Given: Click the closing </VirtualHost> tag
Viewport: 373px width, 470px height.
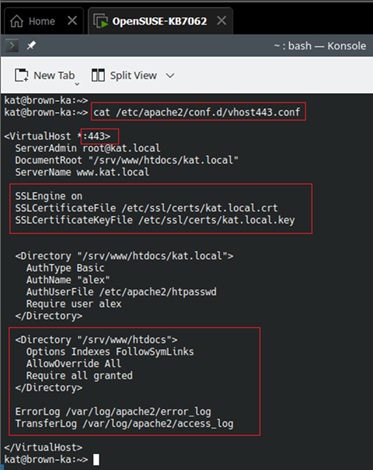Looking at the screenshot, I should (x=43, y=447).
